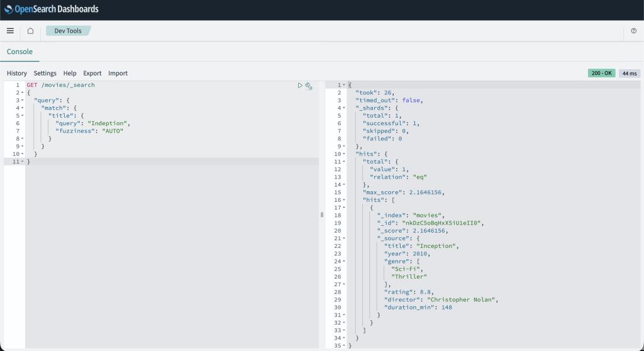Open the Settings menu item

(x=45, y=74)
